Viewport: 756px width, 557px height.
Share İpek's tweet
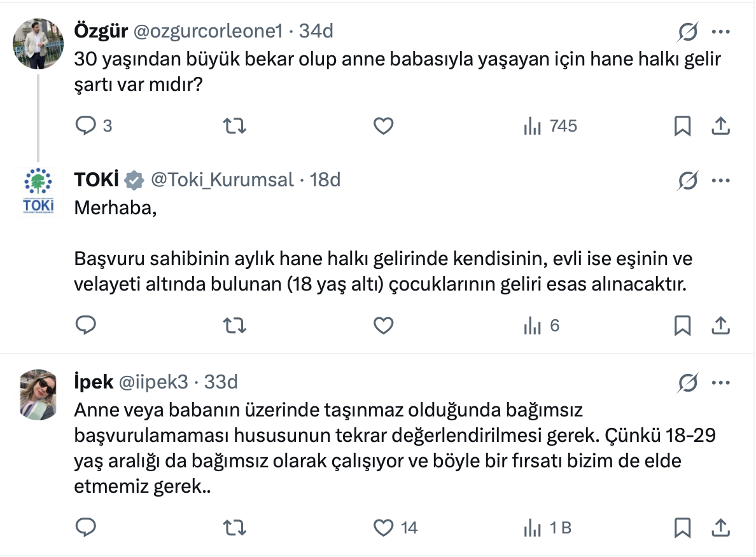(x=720, y=527)
